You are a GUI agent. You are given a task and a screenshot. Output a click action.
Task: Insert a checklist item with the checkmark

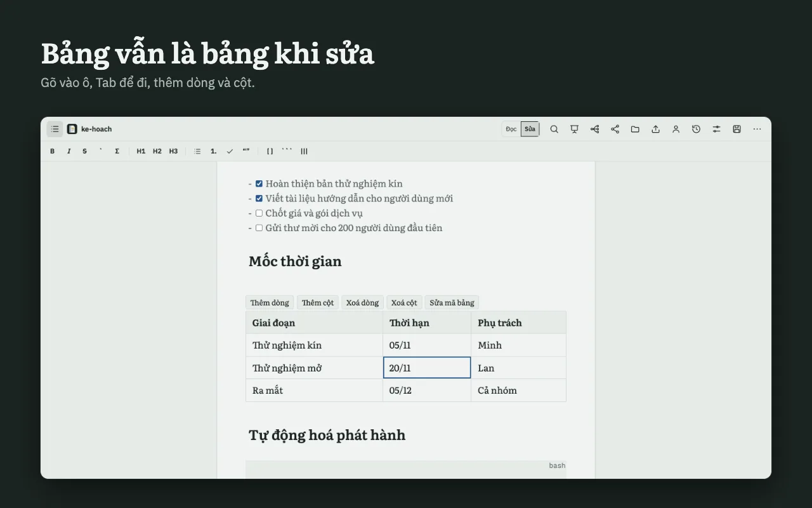point(230,151)
